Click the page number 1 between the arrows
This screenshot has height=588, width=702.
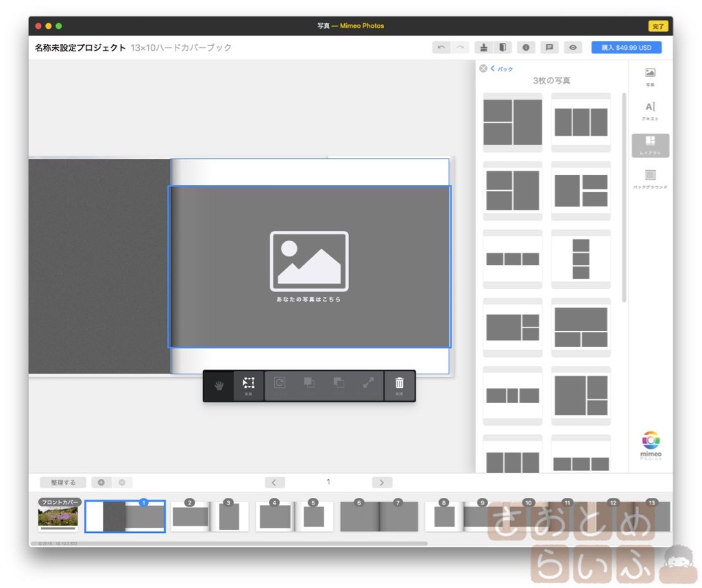pyautogui.click(x=328, y=482)
